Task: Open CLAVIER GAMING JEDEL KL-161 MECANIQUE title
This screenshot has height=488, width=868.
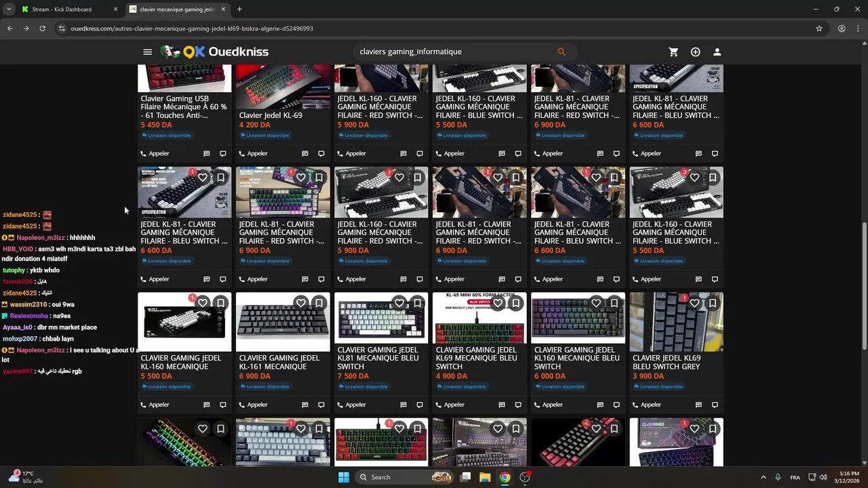Action: click(279, 362)
